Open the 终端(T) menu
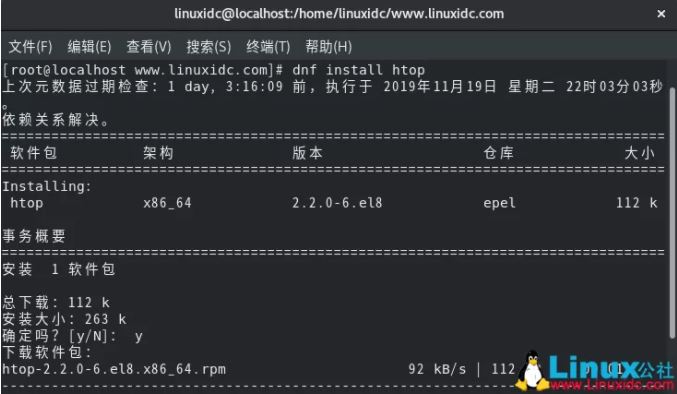 click(x=268, y=47)
